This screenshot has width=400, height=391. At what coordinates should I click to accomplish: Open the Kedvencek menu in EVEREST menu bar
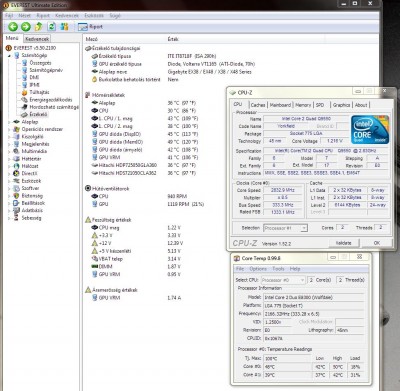click(67, 16)
